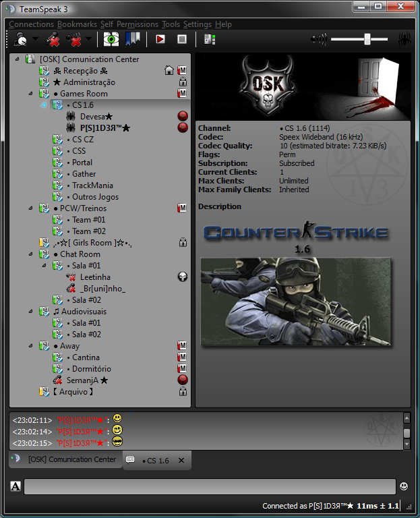Click the M icon on Dormitório row

point(182,368)
